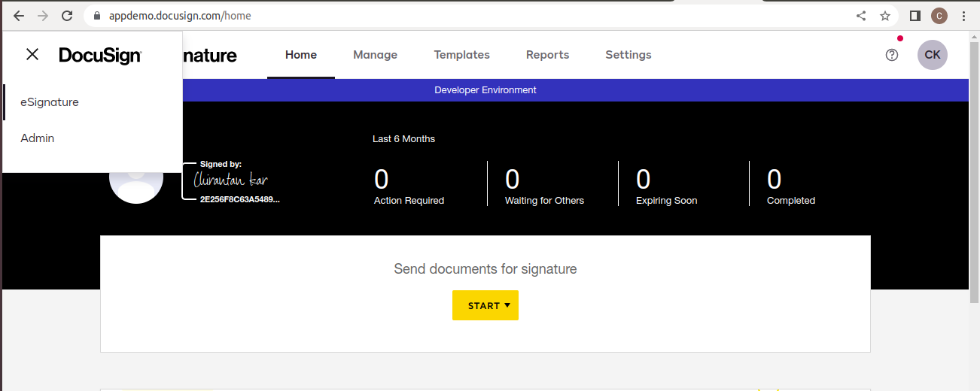Close the DocuSign product switcher panel
Screen dimensions: 980x391
(32, 54)
